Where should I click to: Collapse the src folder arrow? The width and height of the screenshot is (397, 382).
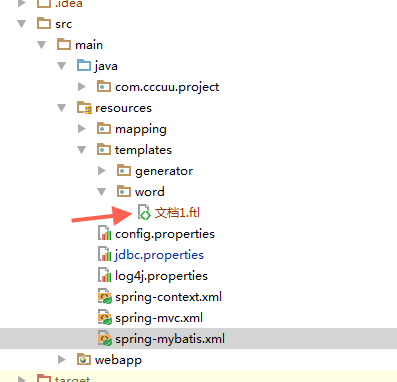22,24
